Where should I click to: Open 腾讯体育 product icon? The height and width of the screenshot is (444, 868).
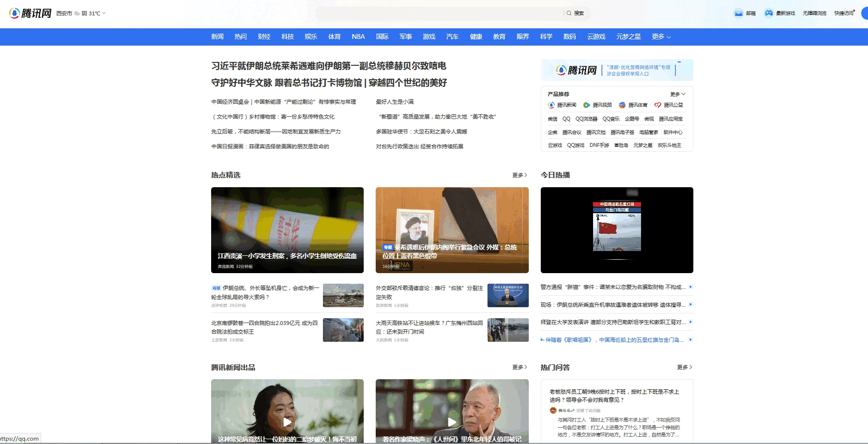(622, 105)
